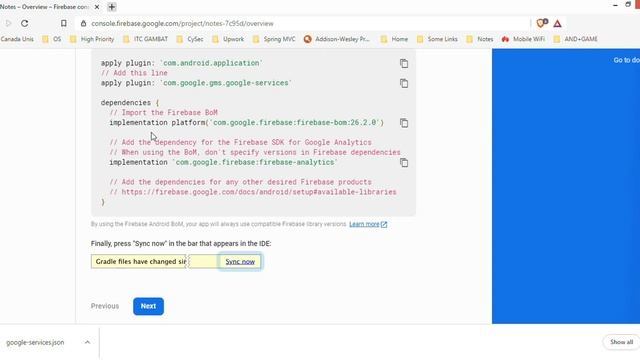Click '// Add this line' comment

[x=134, y=73]
